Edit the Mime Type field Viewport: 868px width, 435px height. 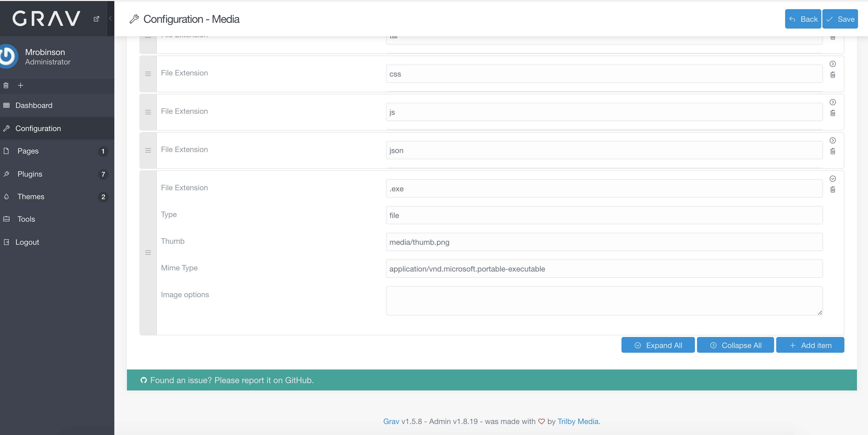tap(604, 269)
